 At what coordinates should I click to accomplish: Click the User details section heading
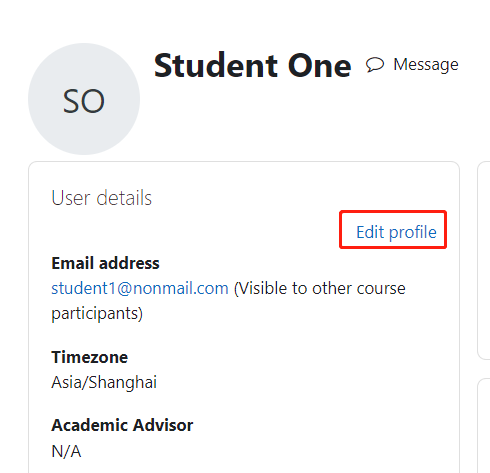[102, 198]
